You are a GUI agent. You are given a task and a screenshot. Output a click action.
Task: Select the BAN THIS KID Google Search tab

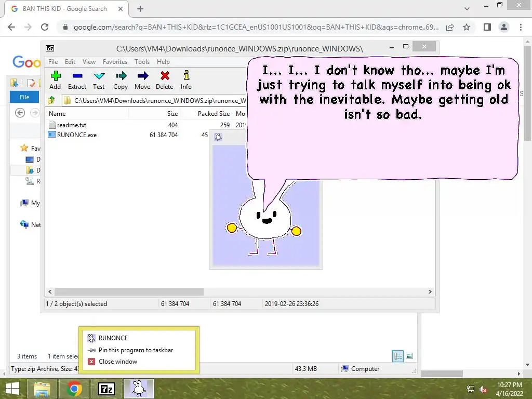tap(65, 9)
